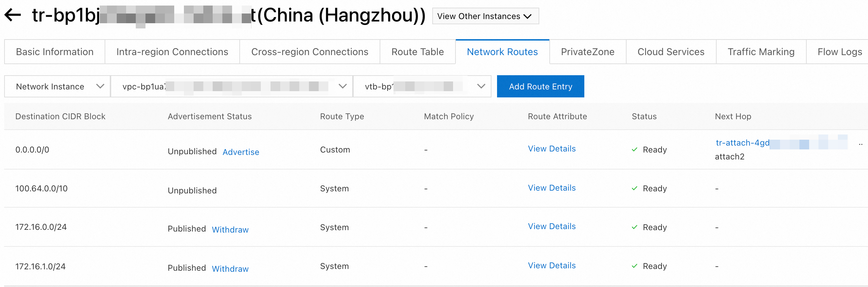View Details for the 0.0.0.0/0 route
868x287 pixels.
[551, 149]
